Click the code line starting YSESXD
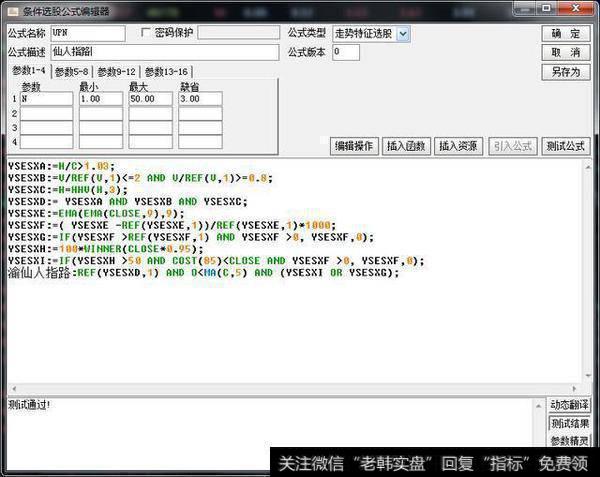The image size is (600, 477). point(128,202)
